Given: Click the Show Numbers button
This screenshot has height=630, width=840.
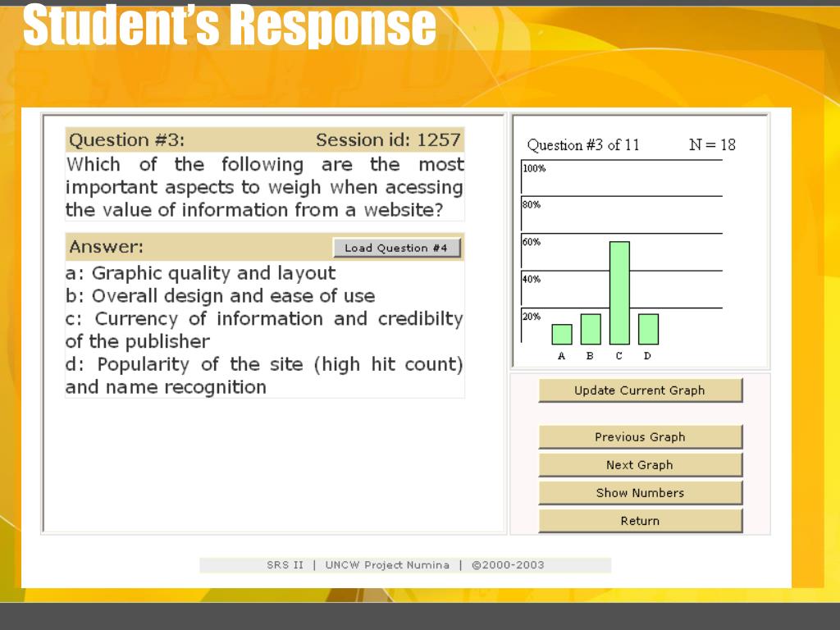Looking at the screenshot, I should (x=640, y=492).
